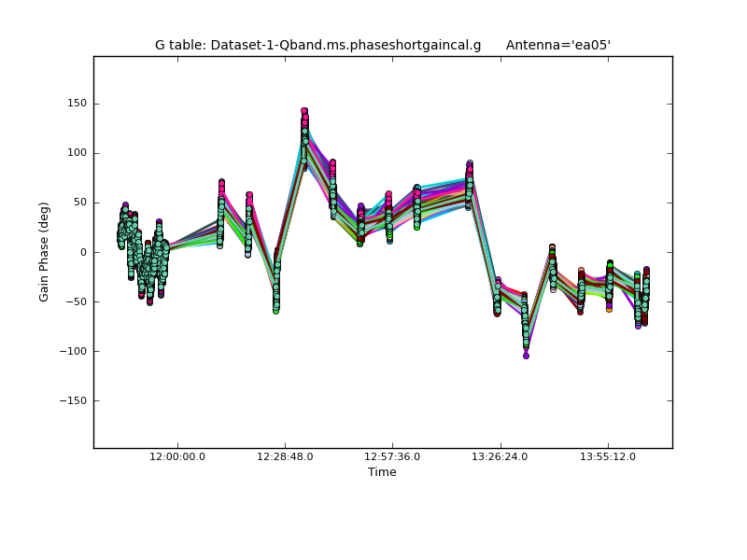Select the 12:00:00.0 time tick label
The width and height of the screenshot is (747, 560).
point(177,456)
